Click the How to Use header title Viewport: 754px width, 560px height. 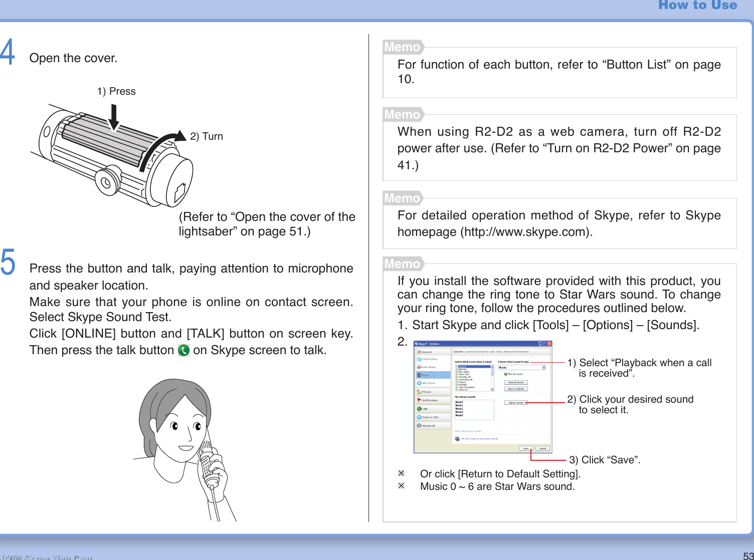(x=697, y=5)
